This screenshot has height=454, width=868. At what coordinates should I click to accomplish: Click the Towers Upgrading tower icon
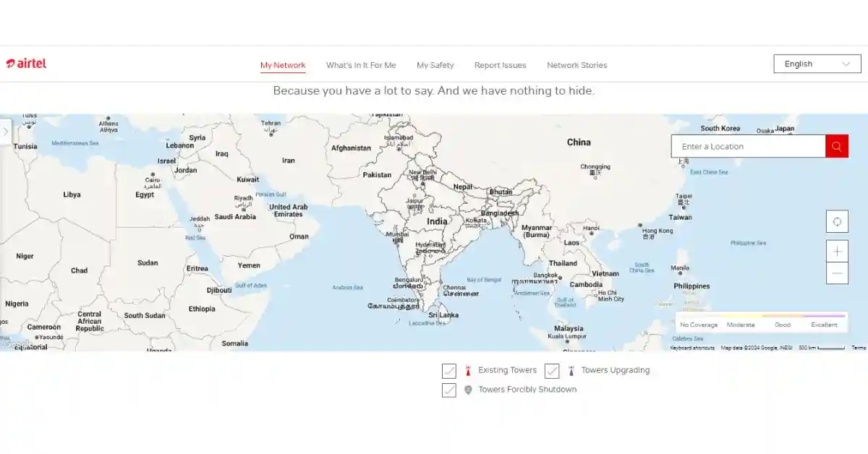[571, 371]
